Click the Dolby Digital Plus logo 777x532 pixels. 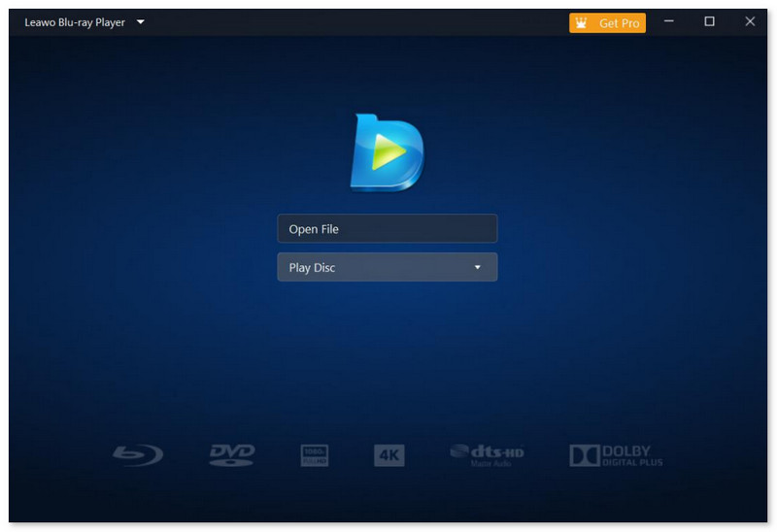click(616, 455)
